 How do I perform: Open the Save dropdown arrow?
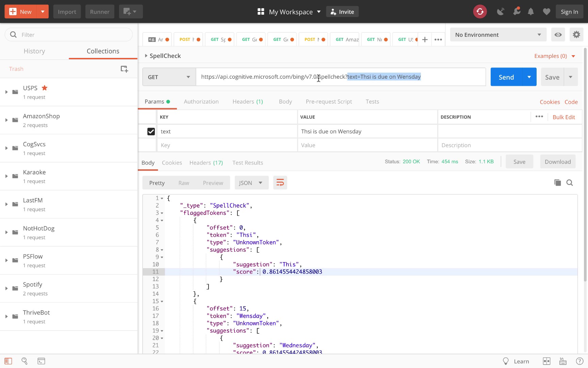pyautogui.click(x=571, y=77)
